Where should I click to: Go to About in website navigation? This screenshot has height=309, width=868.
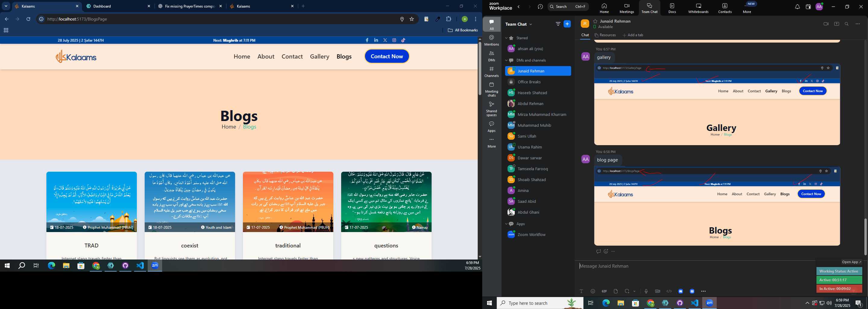click(x=266, y=56)
